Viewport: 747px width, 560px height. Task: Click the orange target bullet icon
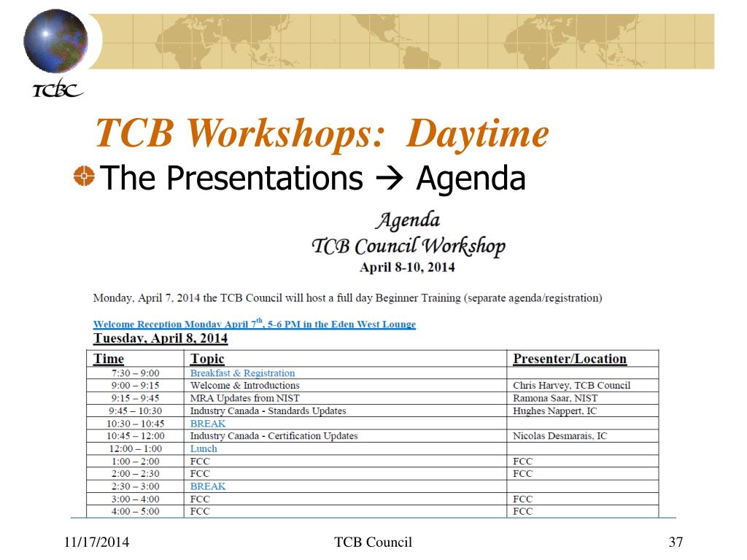tap(84, 176)
